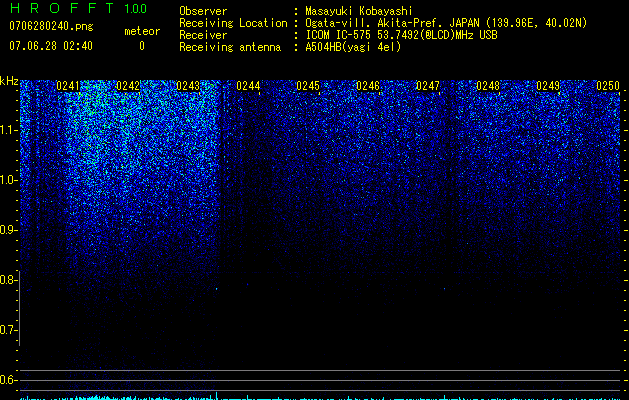This screenshot has width=629, height=400.
Task: Click the kHz axis unit label
Action: [x=9, y=81]
